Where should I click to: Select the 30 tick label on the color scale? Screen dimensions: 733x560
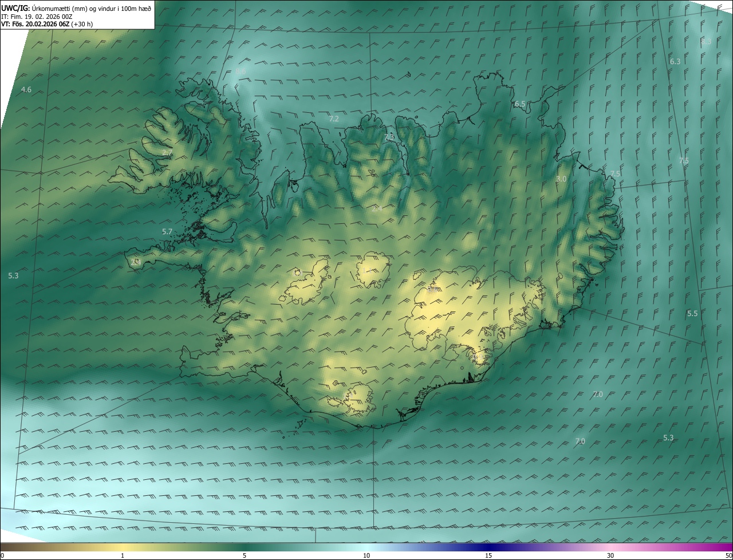point(610,555)
